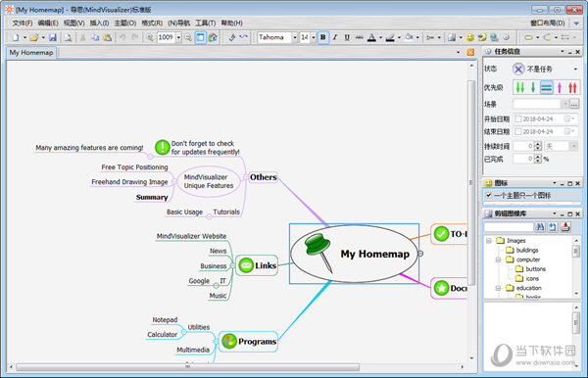588x378 pixels.
Task: Zoom out using the magnifier minus icon
Action: tap(188, 37)
